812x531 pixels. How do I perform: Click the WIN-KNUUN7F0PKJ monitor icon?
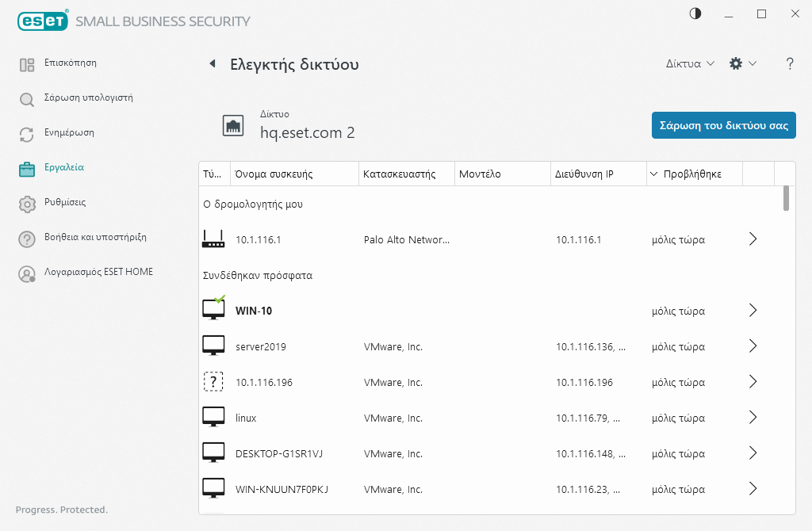point(213,488)
